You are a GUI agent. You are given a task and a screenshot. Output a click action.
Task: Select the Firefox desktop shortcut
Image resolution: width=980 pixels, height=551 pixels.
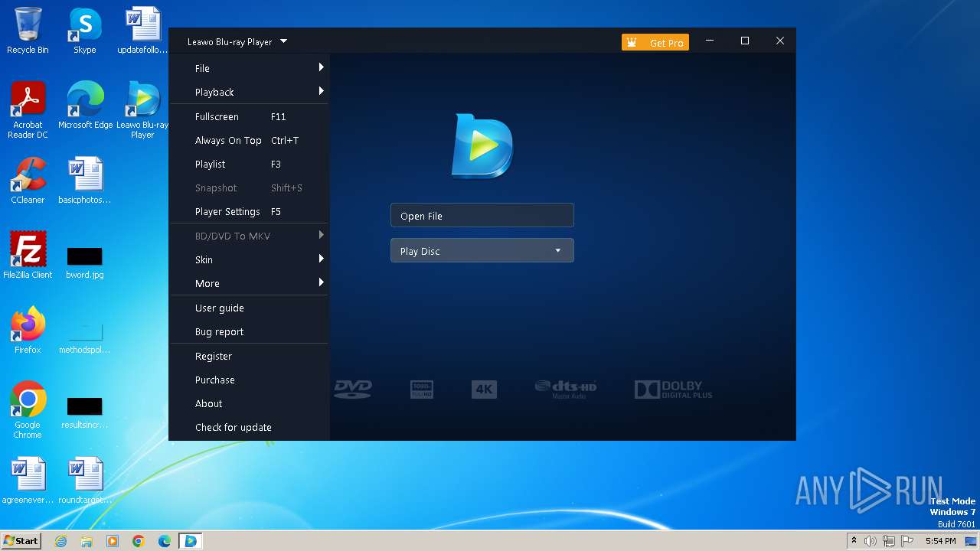point(28,331)
